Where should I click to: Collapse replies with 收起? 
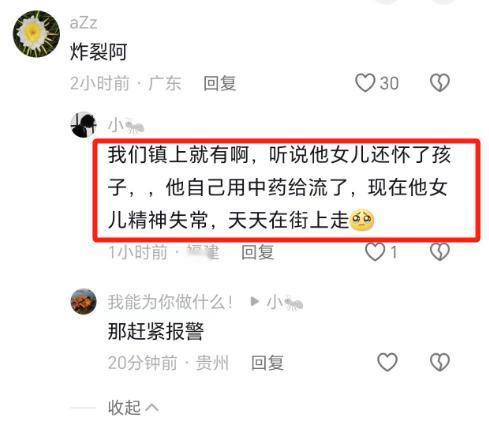(124, 407)
